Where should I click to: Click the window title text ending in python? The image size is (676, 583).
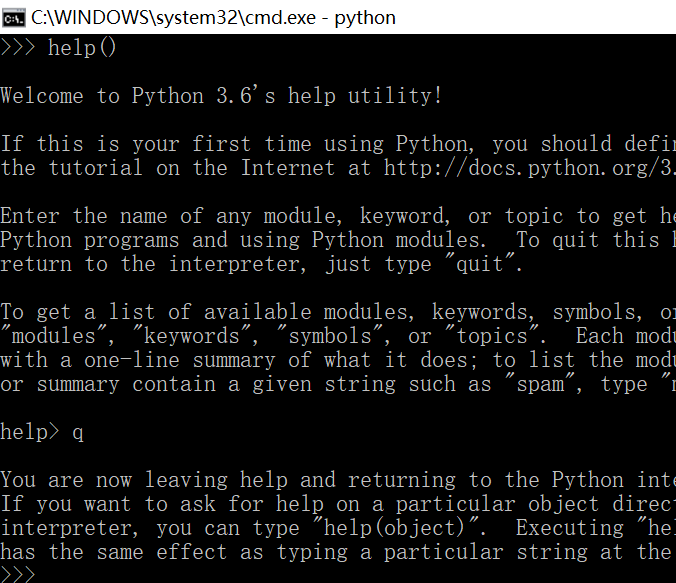(x=213, y=17)
